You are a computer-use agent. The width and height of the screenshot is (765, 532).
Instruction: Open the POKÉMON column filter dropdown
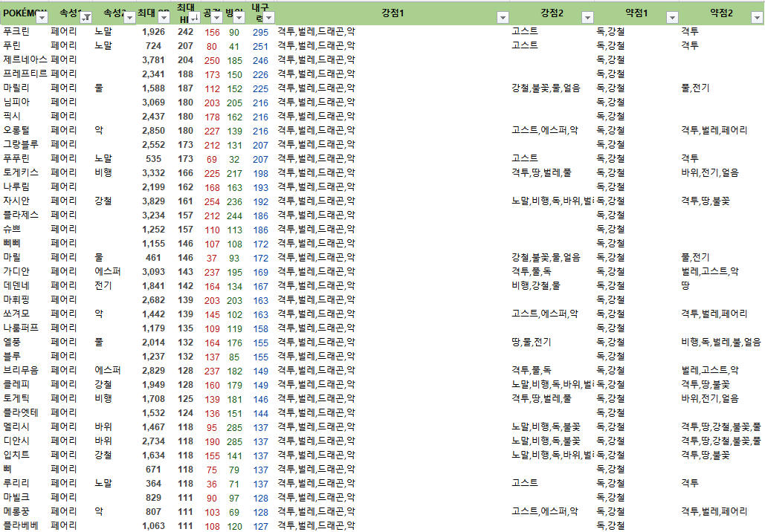pyautogui.click(x=42, y=18)
